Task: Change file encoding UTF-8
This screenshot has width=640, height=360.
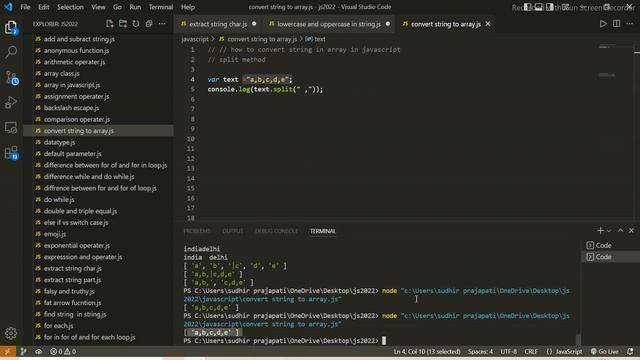Action: coord(509,351)
